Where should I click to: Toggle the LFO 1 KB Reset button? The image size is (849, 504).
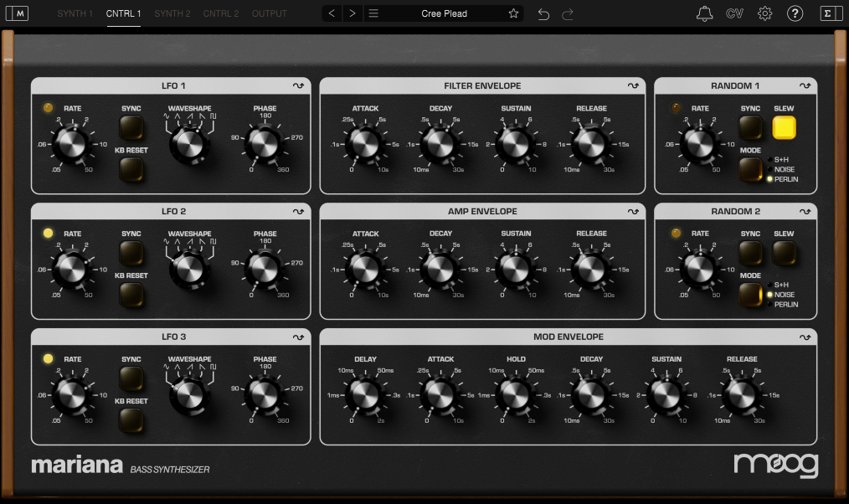pyautogui.click(x=131, y=169)
